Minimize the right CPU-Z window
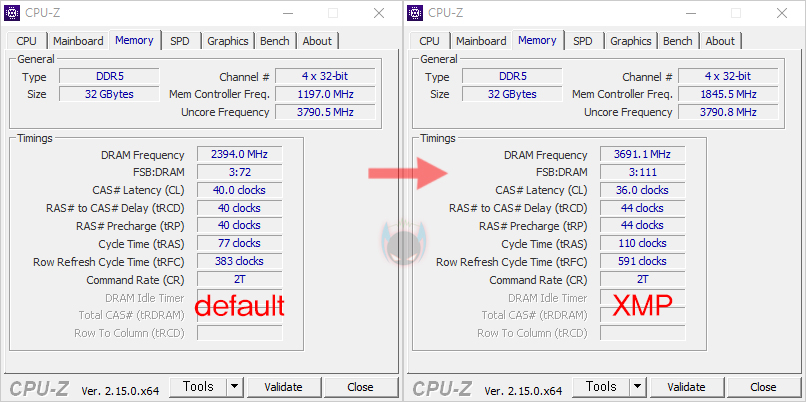Viewport: 806px width, 402px height. (690, 13)
